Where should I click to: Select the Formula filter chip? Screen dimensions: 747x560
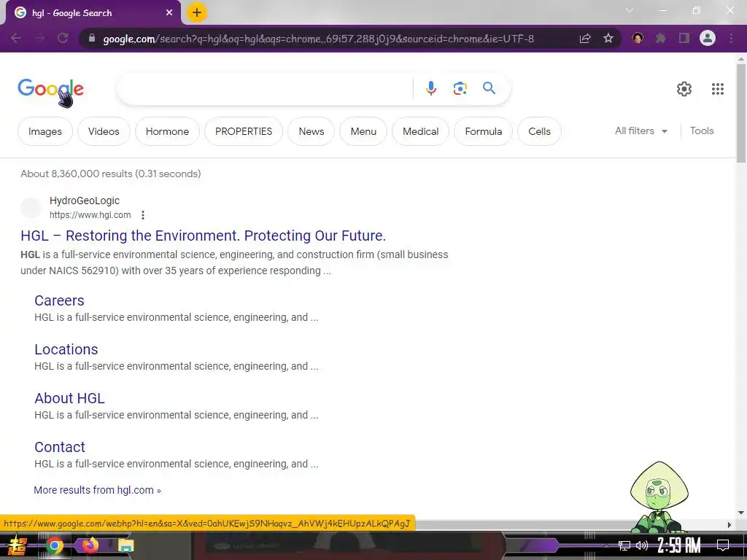(x=484, y=131)
